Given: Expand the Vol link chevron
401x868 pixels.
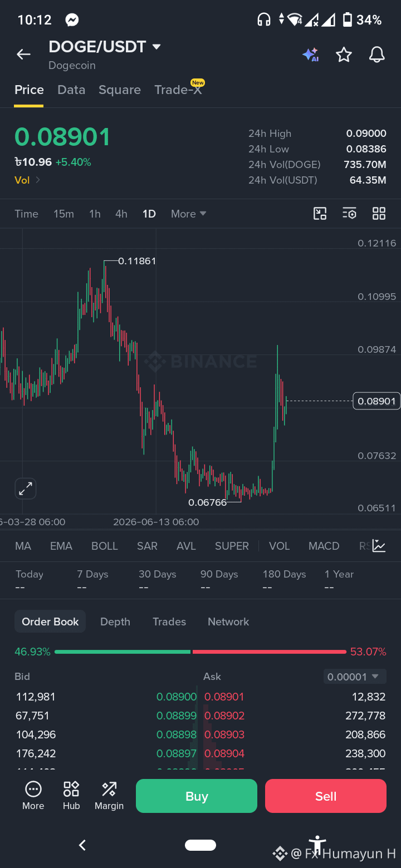Looking at the screenshot, I should pos(38,180).
